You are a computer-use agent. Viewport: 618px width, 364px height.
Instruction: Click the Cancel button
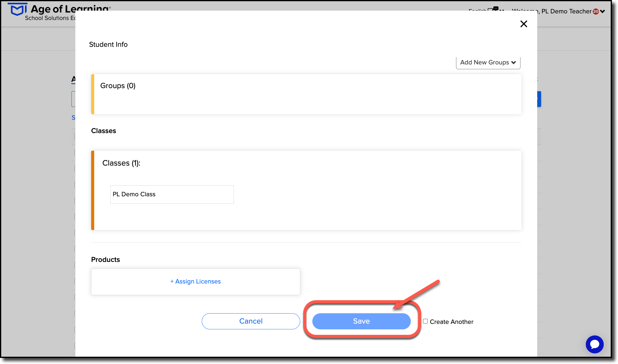click(251, 321)
